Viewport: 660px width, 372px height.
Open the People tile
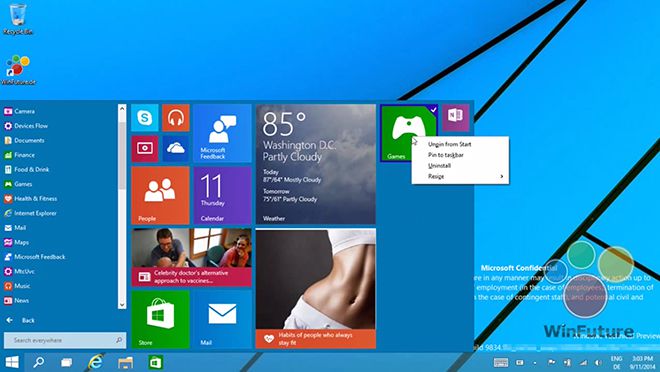point(160,195)
